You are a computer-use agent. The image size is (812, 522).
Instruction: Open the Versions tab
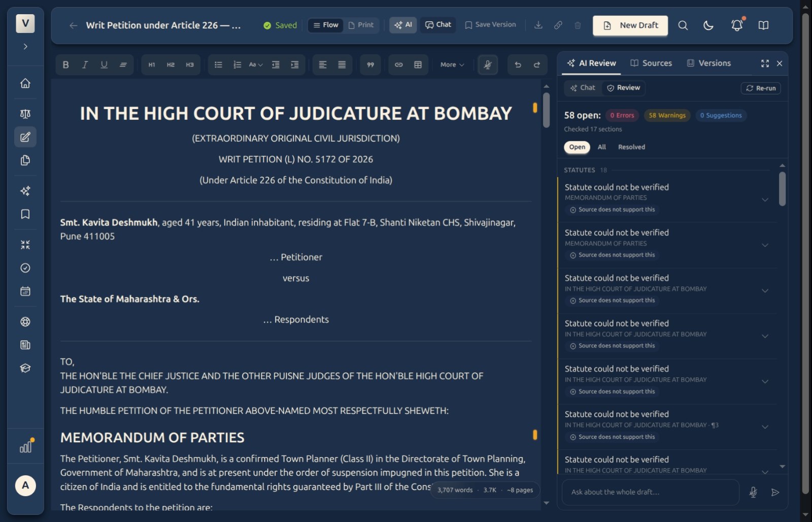(x=709, y=63)
